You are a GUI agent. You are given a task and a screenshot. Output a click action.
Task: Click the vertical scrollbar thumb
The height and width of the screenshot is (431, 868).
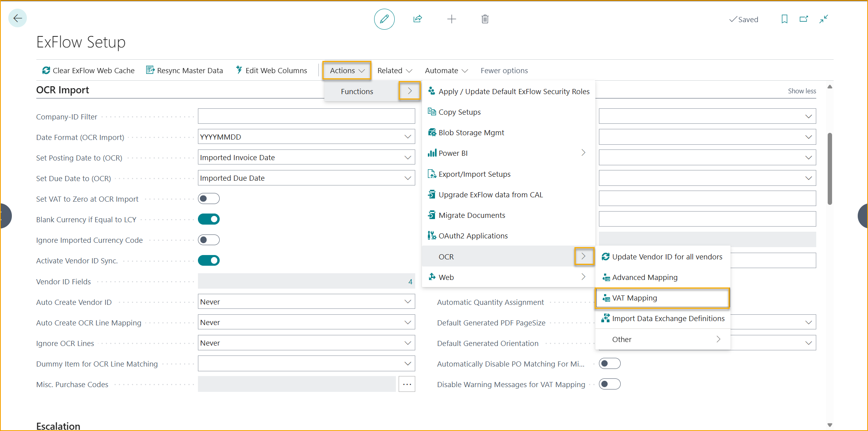[x=830, y=168]
